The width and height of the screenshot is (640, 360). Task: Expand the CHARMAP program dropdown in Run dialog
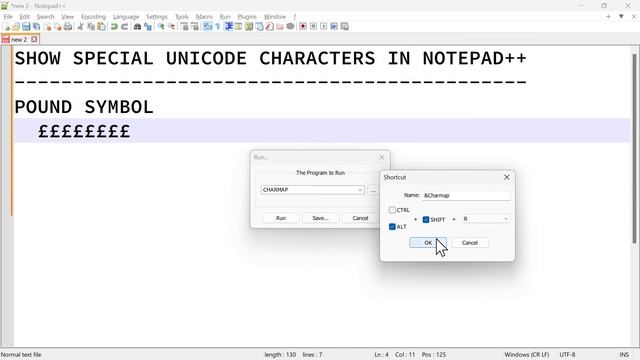click(360, 190)
